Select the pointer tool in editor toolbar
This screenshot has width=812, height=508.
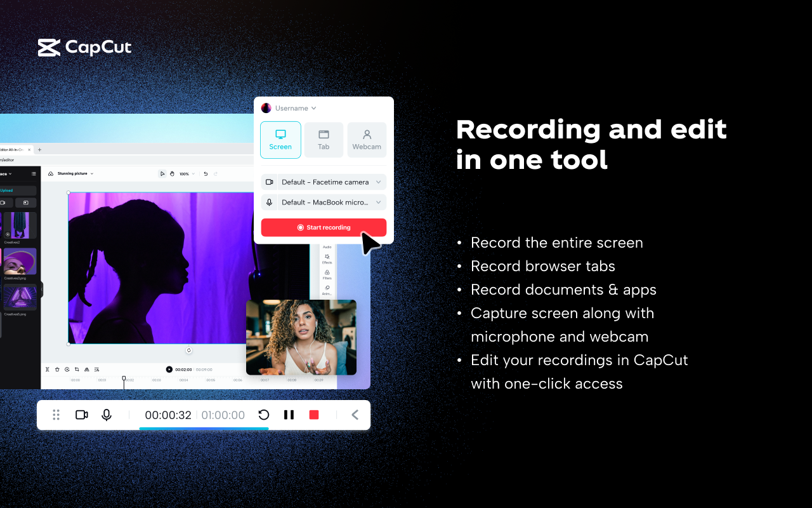coord(162,173)
